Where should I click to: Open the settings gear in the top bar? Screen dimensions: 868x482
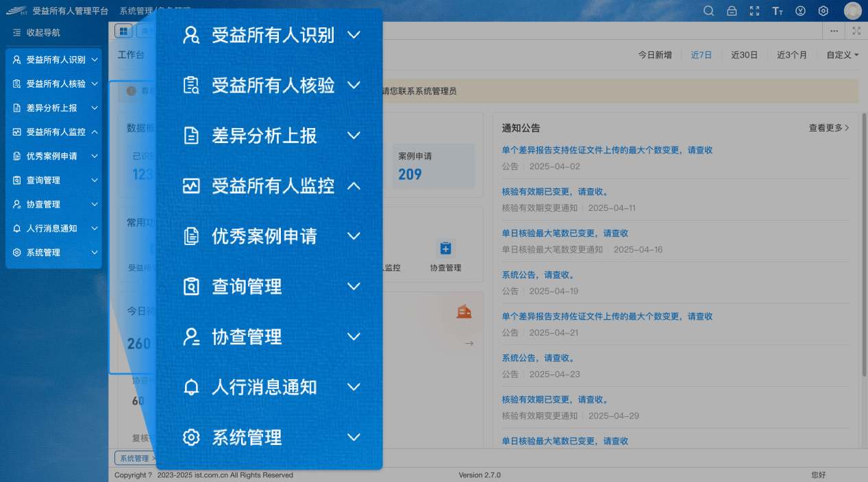click(x=823, y=11)
